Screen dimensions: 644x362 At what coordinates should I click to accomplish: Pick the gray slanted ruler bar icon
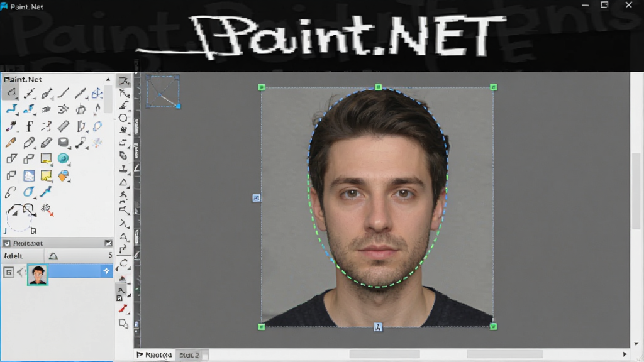(x=64, y=126)
